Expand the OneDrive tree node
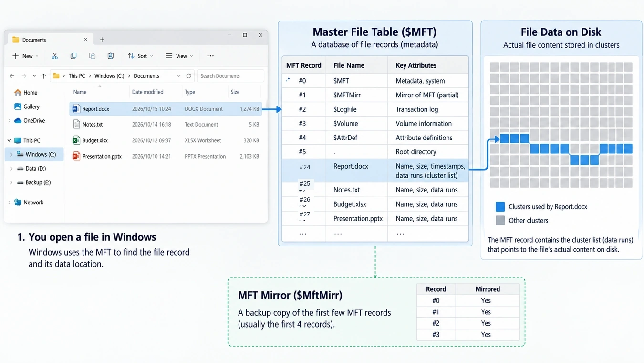Image resolution: width=644 pixels, height=363 pixels. click(10, 121)
